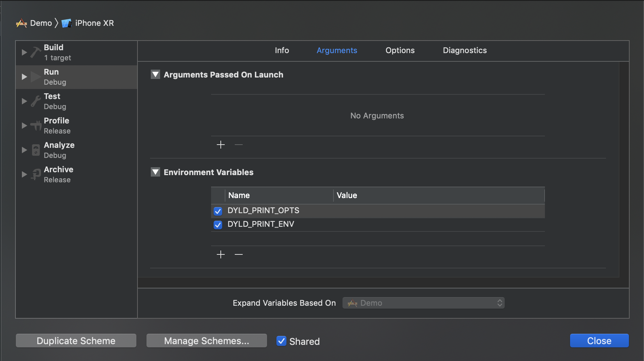Click the Build hammer icon
The image size is (644, 361).
click(x=36, y=52)
